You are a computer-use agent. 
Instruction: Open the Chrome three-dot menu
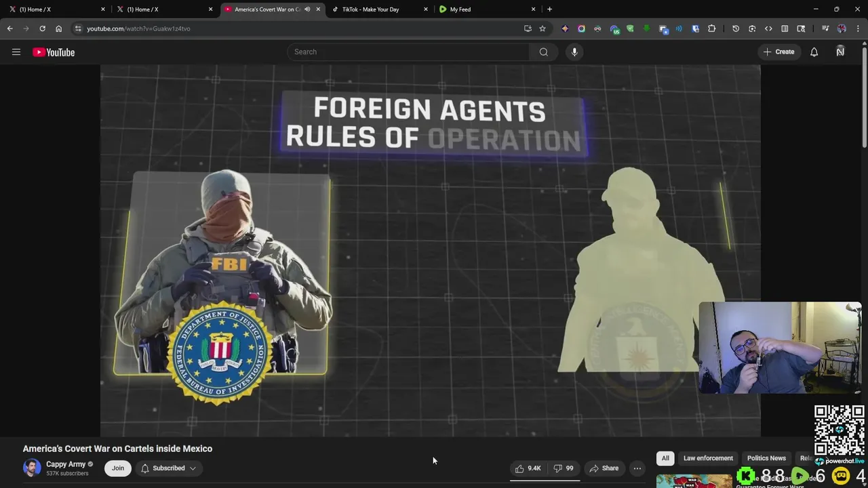pyautogui.click(x=858, y=28)
